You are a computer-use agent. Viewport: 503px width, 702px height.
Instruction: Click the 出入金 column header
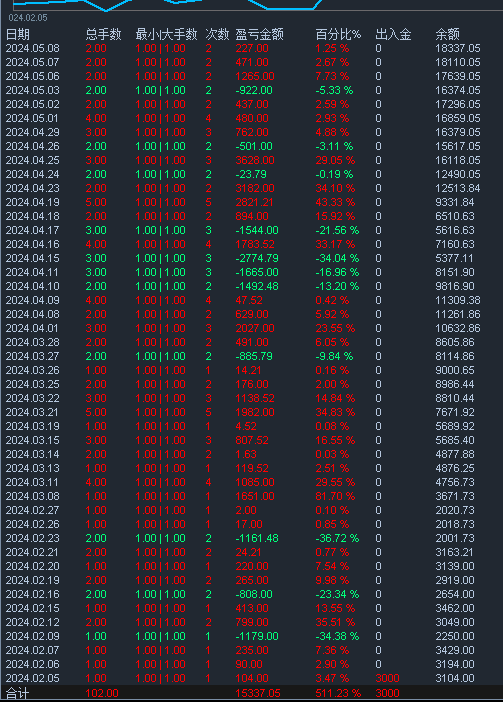point(393,34)
